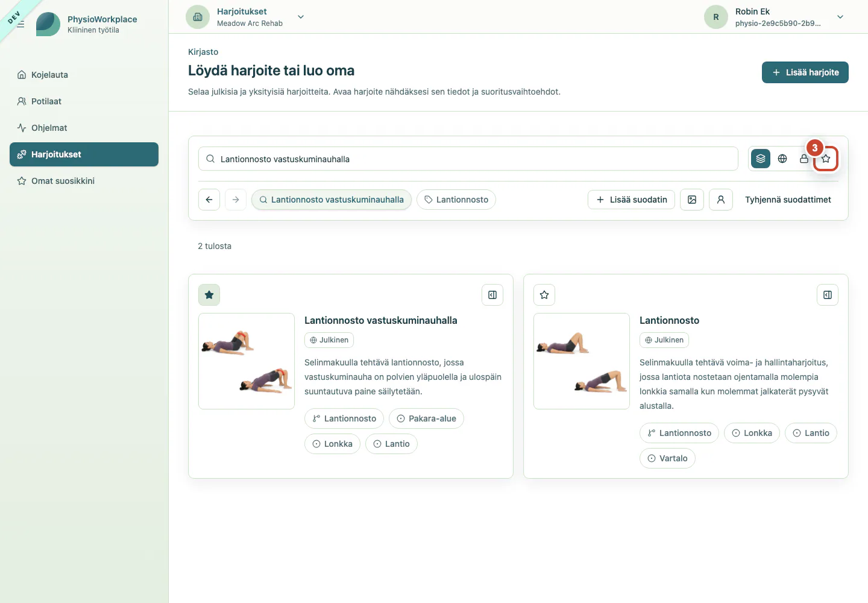Open side panel icon on the Lantionnosto card
Image resolution: width=868 pixels, height=603 pixels.
[x=828, y=295]
